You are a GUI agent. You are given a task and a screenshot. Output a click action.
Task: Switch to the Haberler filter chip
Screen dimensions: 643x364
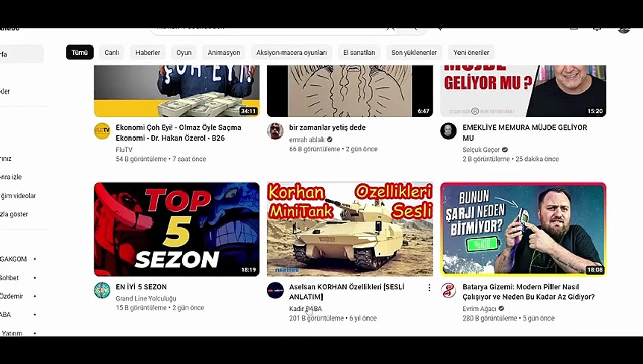[148, 52]
